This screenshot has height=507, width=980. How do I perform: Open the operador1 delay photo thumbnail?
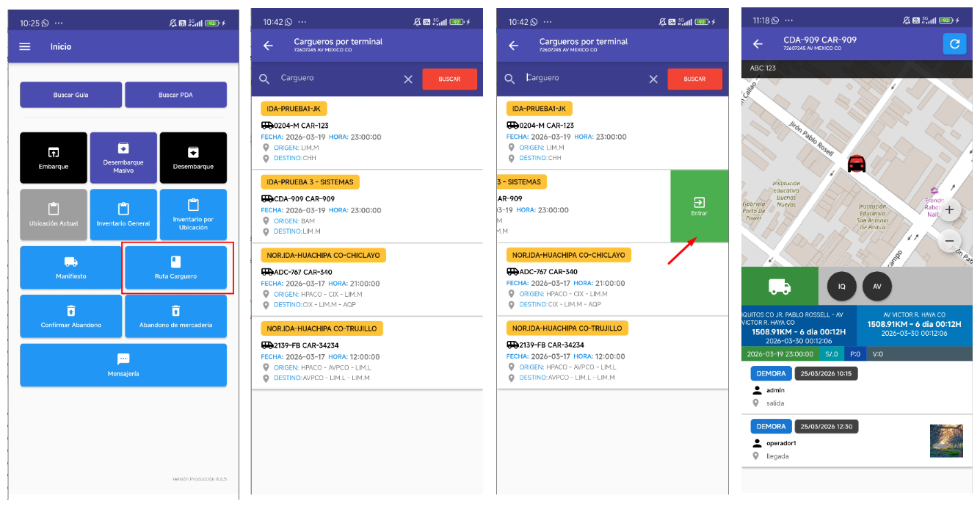coord(946,441)
